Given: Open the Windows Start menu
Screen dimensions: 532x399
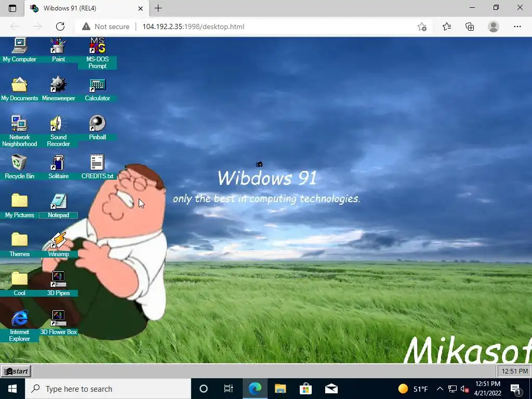Looking at the screenshot, I should click(12, 389).
